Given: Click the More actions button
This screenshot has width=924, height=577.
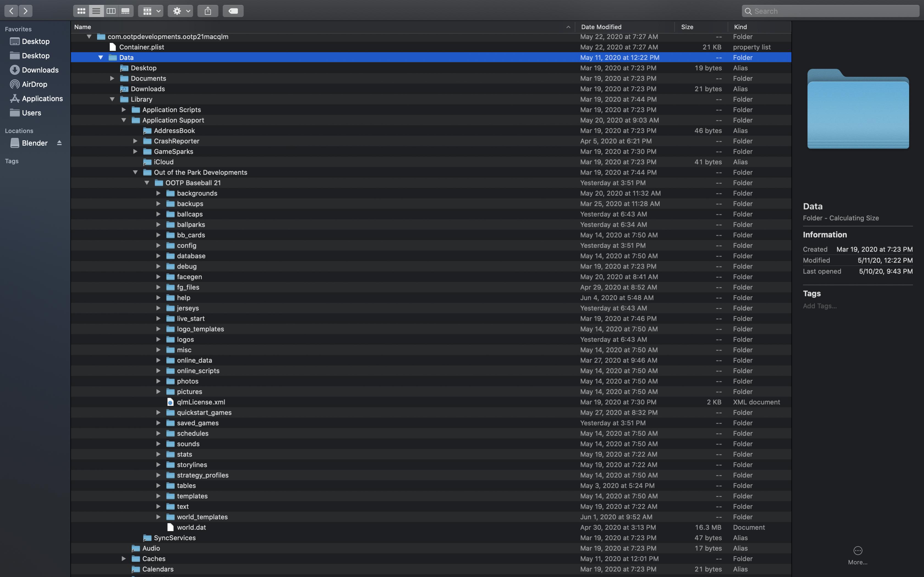Looking at the screenshot, I should click(857, 551).
